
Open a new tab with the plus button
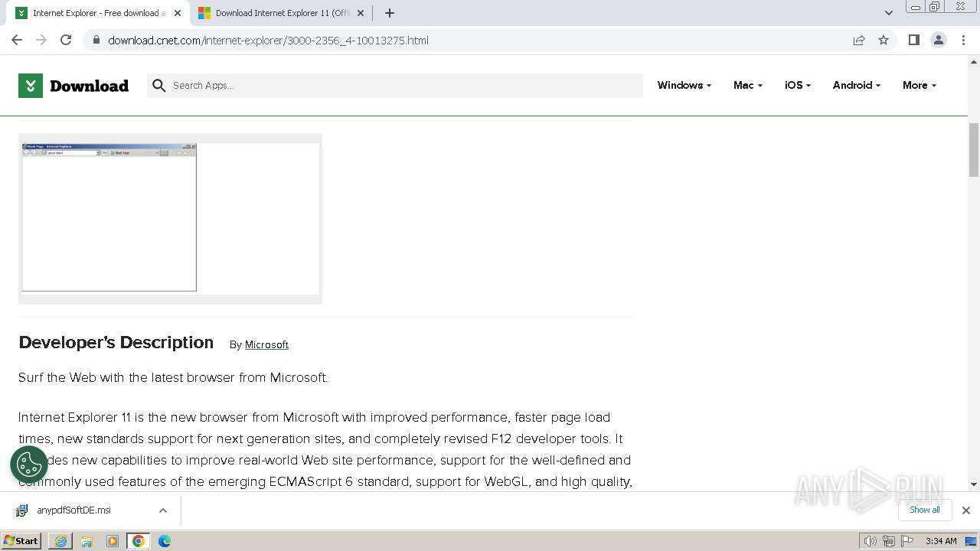390,13
